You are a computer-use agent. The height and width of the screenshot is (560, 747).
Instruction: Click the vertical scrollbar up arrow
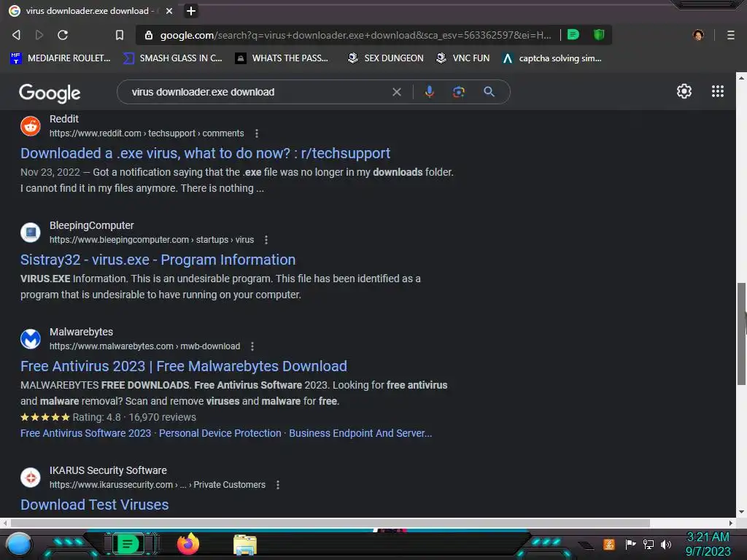point(741,77)
